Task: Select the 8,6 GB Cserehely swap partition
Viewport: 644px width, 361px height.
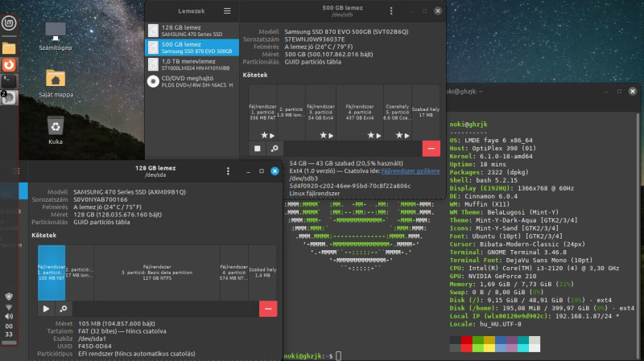Action: 398,112
